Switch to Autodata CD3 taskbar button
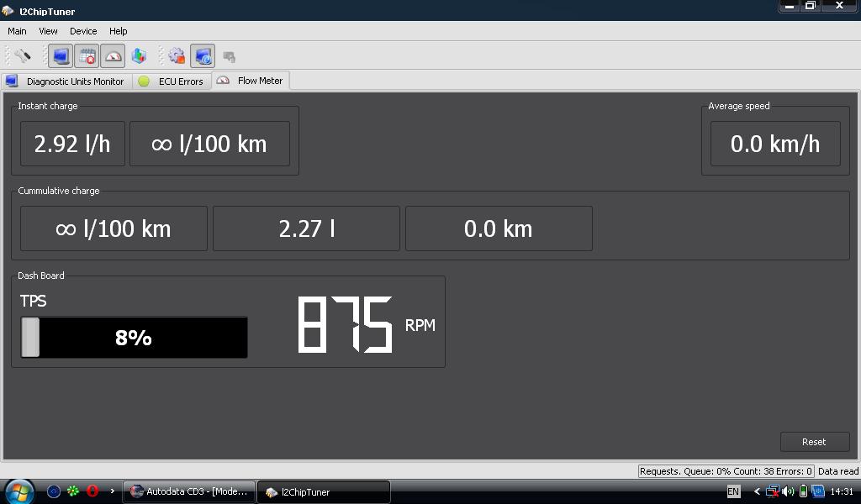 pos(189,492)
